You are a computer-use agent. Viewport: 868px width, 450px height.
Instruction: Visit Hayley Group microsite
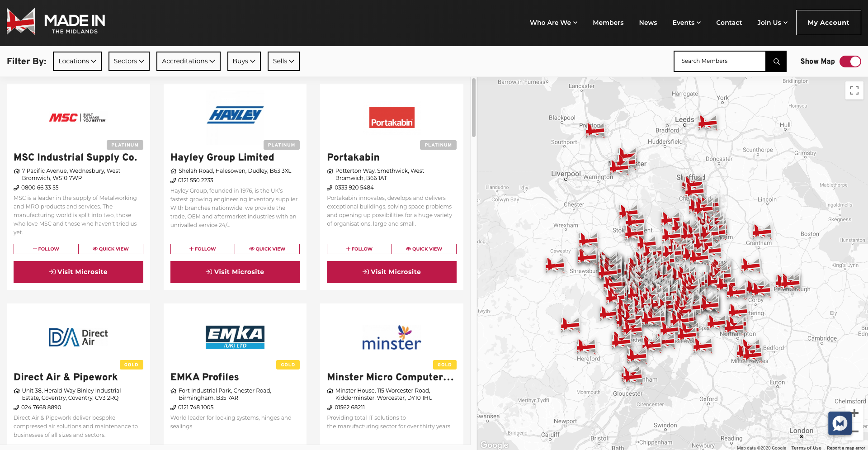click(x=235, y=272)
